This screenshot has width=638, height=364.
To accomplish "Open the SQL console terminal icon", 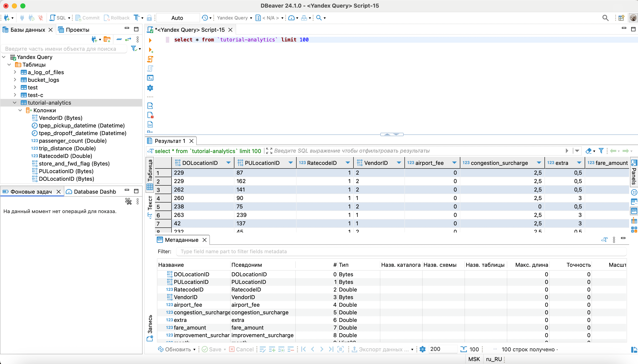I will tap(150, 78).
